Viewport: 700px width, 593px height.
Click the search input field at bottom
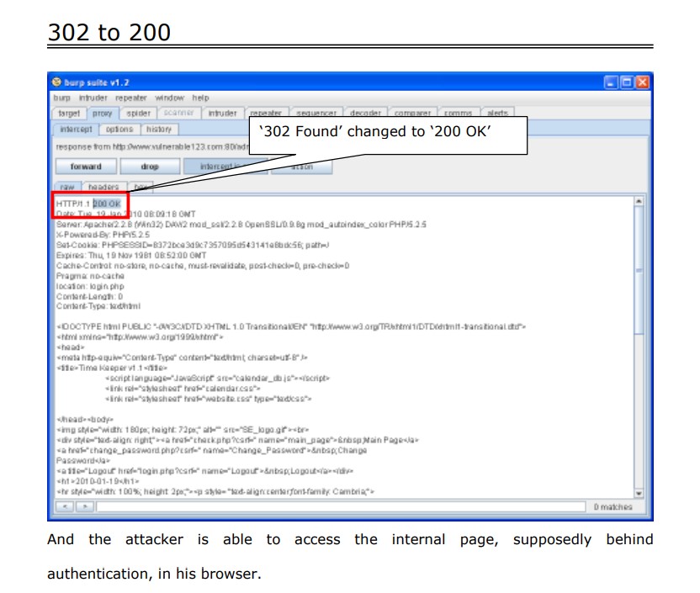[x=341, y=507]
